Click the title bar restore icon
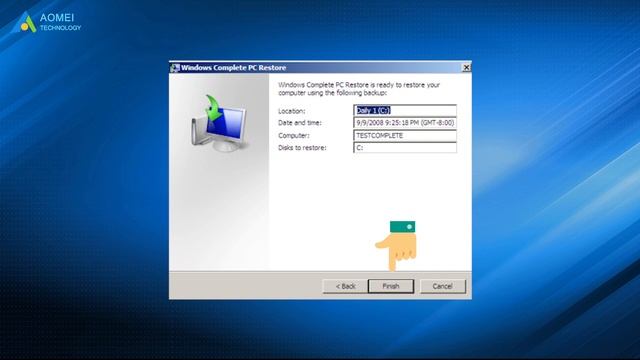Image resolution: width=640 pixels, height=360 pixels. click(175, 68)
